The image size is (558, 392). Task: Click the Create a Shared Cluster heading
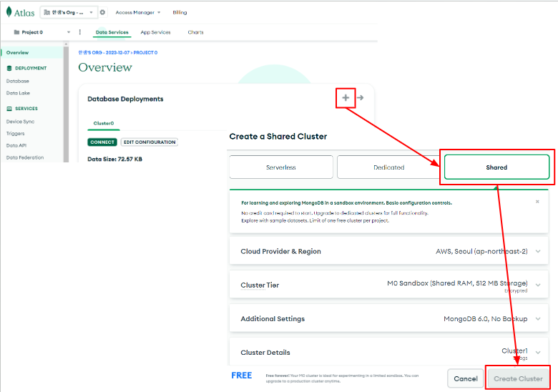278,137
